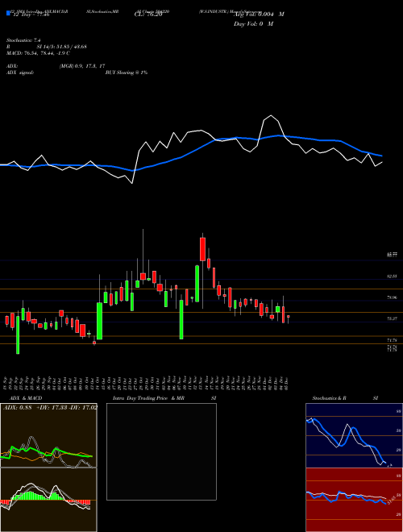Screen dimensions: 403x532
Task: Click the blue SMA legend square
Action: (9, 14)
